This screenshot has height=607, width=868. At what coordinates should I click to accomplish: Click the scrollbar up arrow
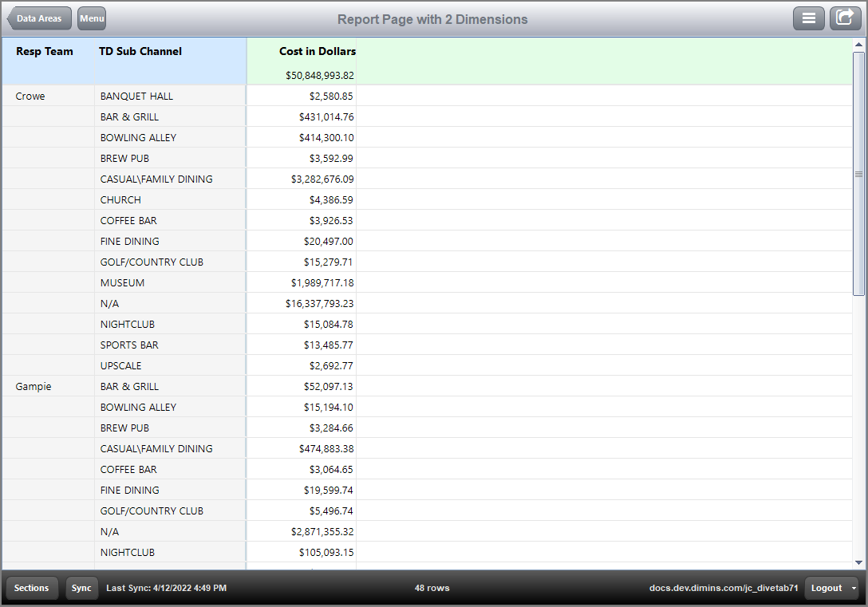tap(858, 44)
